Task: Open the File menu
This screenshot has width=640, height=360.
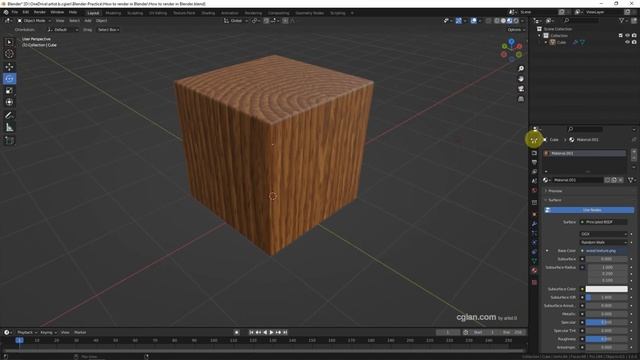Action: (x=15, y=12)
